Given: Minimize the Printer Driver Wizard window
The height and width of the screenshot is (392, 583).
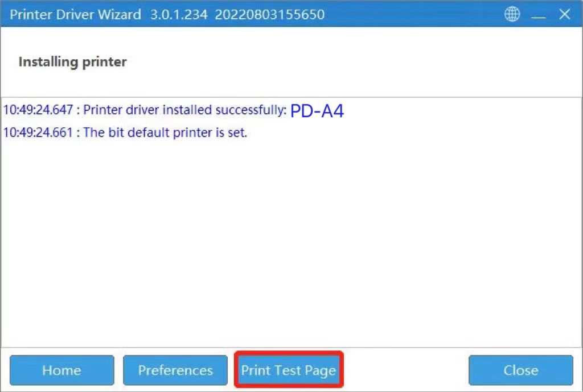Looking at the screenshot, I should (538, 15).
